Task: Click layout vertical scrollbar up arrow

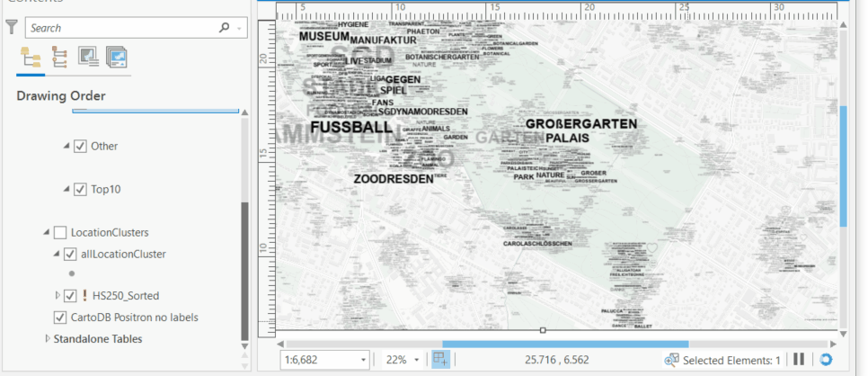Action: [x=843, y=25]
